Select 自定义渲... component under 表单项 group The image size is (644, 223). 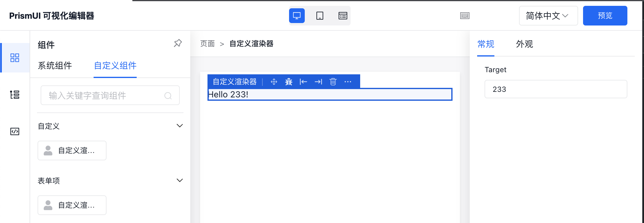click(x=72, y=205)
